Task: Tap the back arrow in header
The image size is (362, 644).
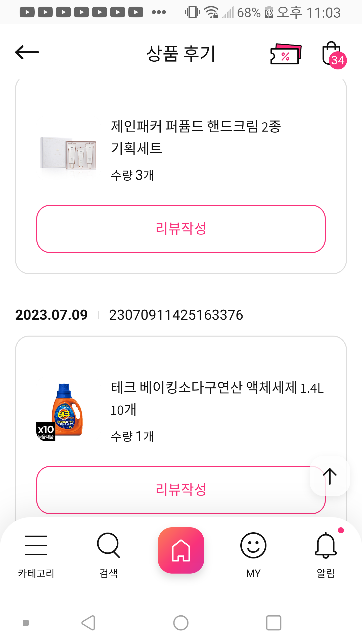Action: (27, 53)
